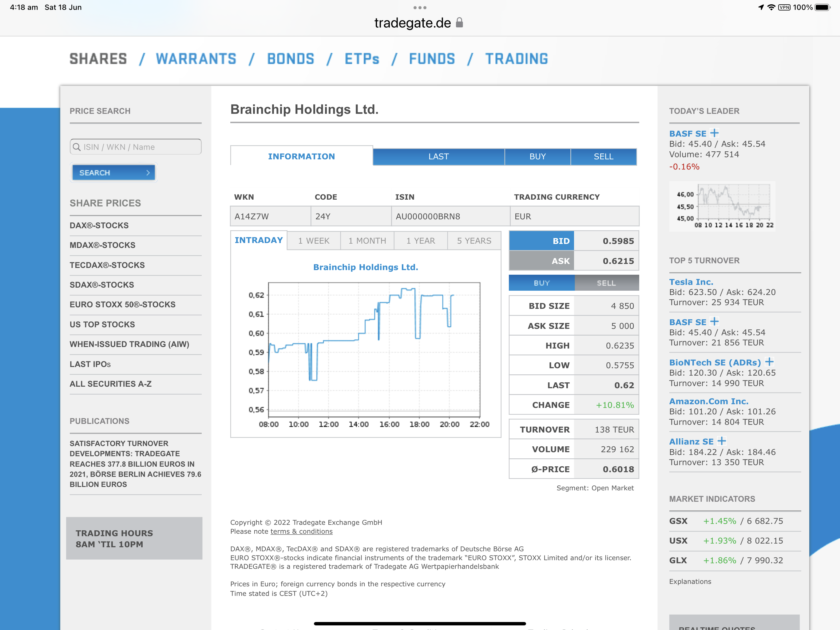840x630 pixels.
Task: Click the WKN value A14Z7W
Action: pyautogui.click(x=252, y=217)
